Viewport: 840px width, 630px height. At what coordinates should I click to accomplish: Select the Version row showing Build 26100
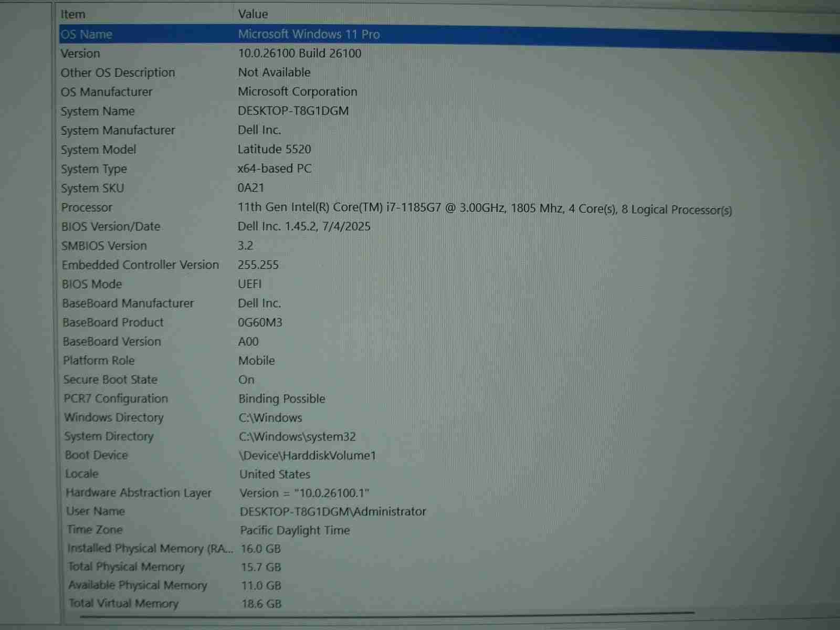tap(80, 54)
